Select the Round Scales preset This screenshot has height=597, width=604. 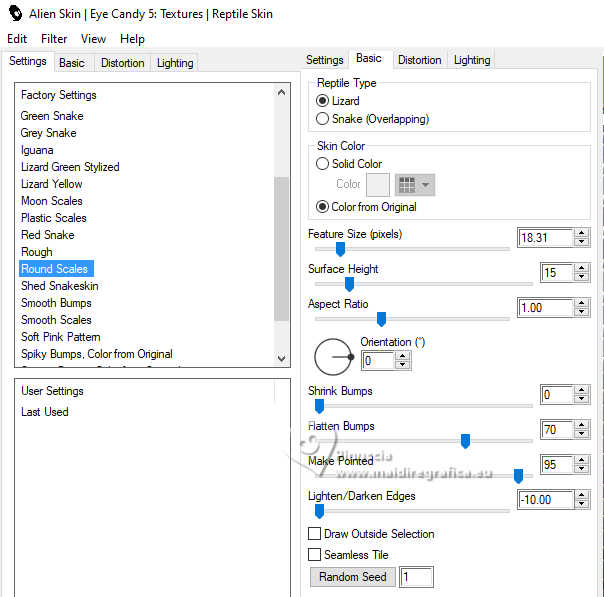(x=56, y=268)
